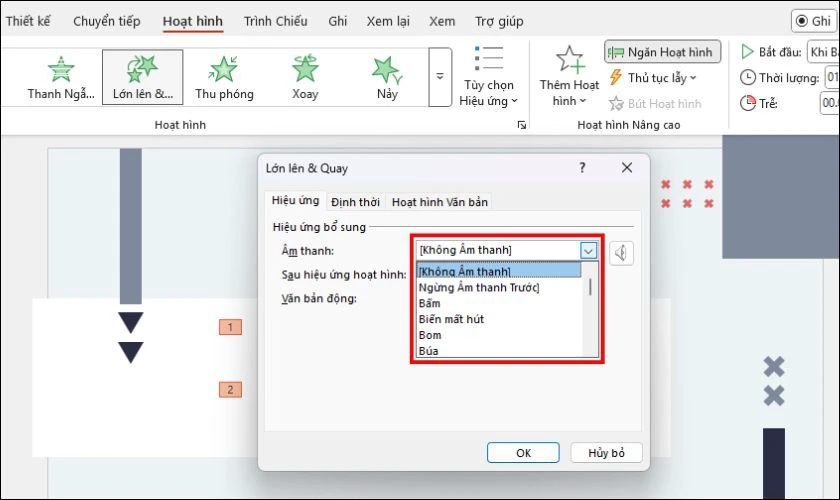840x500 pixels.
Task: Apply the Nảy animation effect
Action: tap(387, 78)
